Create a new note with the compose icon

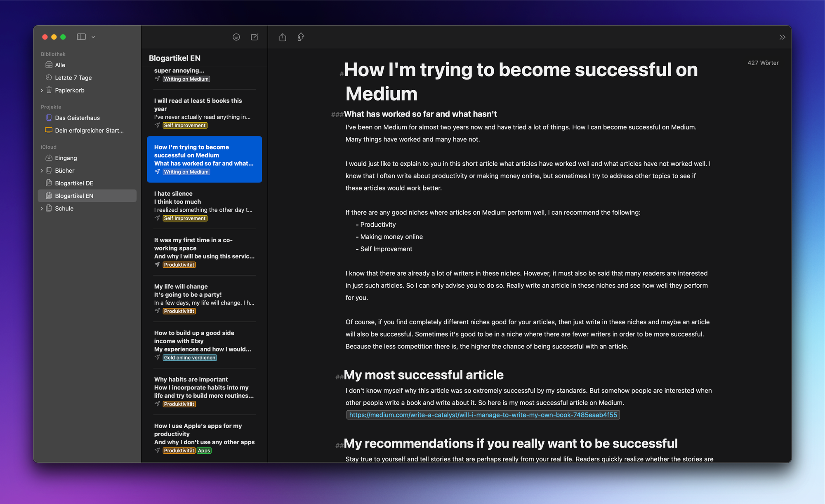point(254,37)
